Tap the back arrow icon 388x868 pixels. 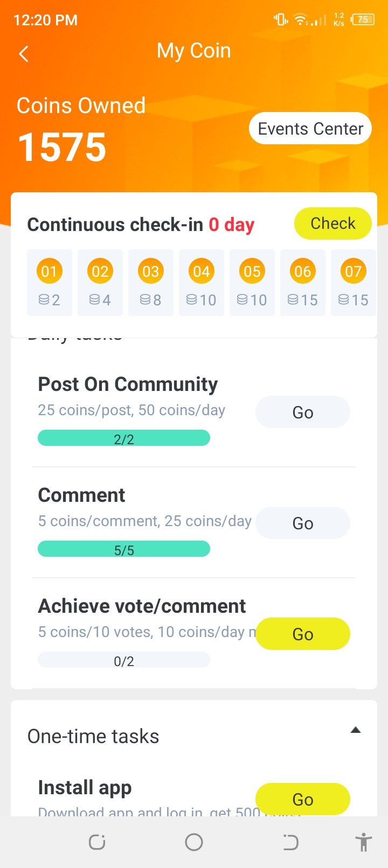pos(24,54)
